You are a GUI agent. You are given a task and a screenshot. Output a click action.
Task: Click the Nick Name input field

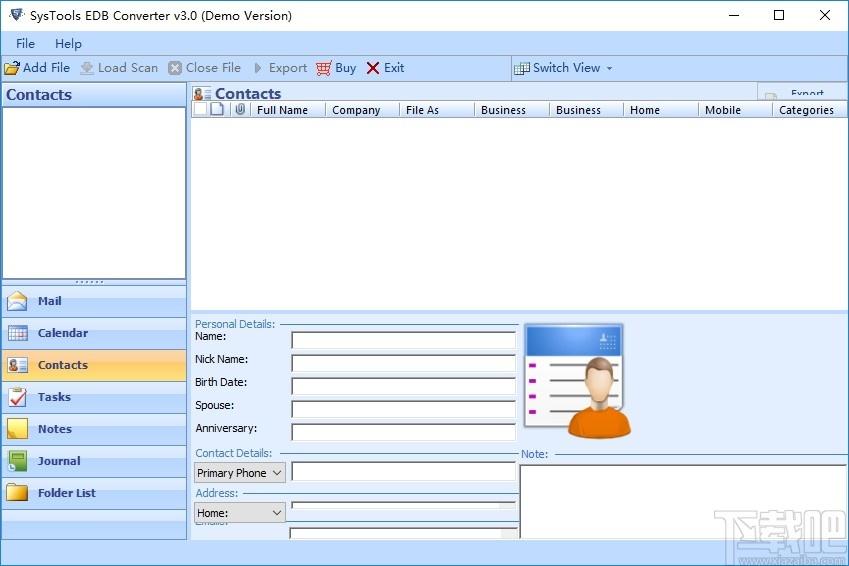point(403,363)
